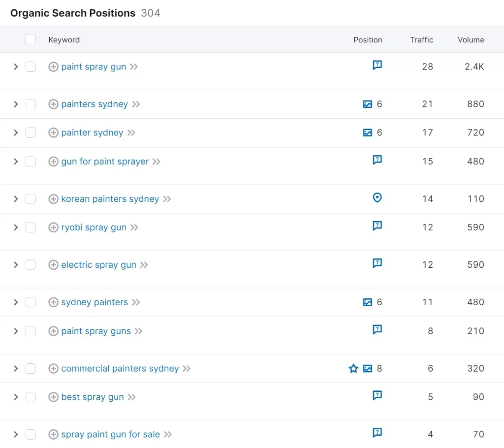Viewport: 504px width, 448px height.
Task: Click the double-arrow icon after electric spray gun
Action: pyautogui.click(x=144, y=265)
